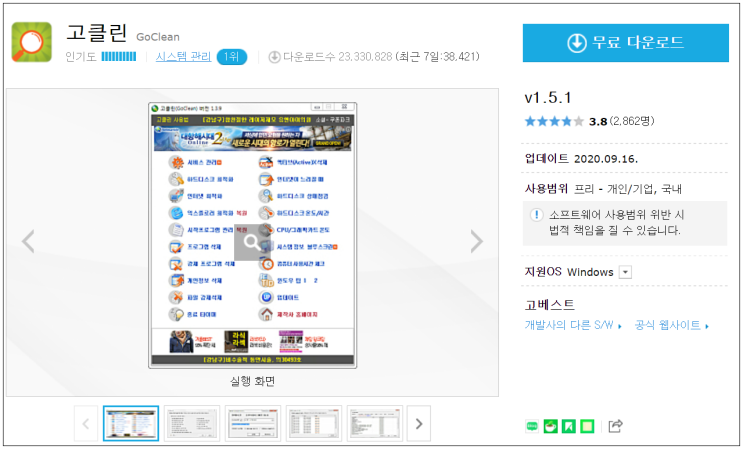Screen dimensions: 743x449
Task: Click the magnifier overlay to enlarge the screenshot
Action: tap(252, 242)
